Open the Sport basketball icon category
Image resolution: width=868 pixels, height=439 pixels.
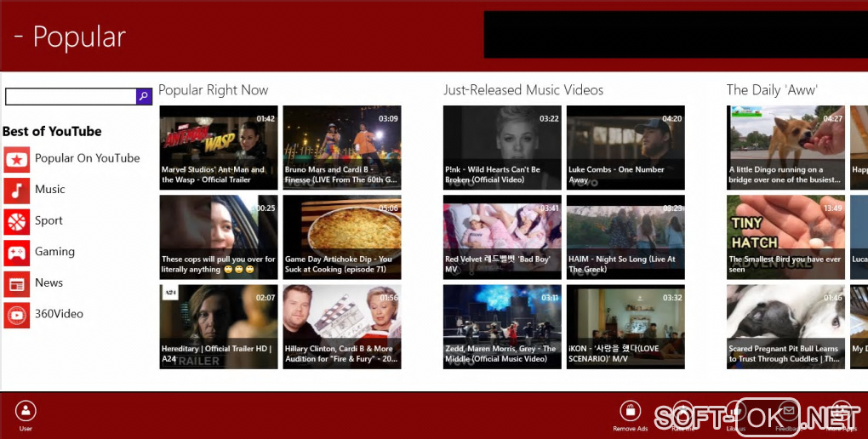(x=17, y=221)
